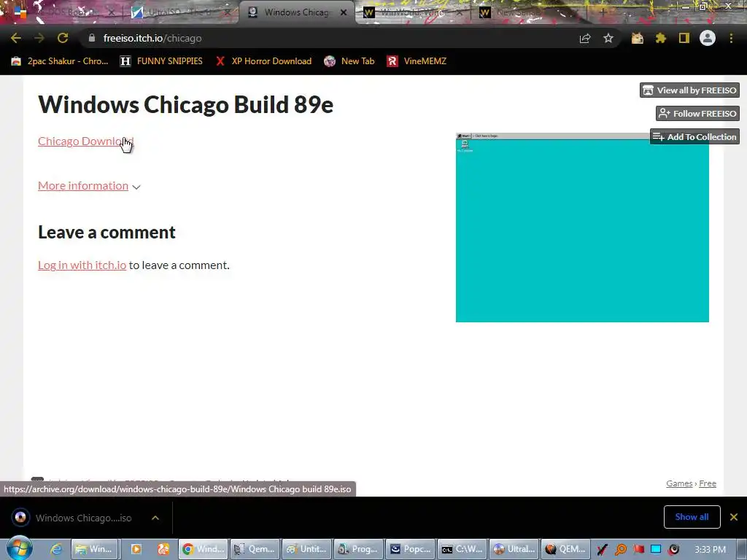
Task: Click the Add To Collection button
Action: [x=694, y=136]
